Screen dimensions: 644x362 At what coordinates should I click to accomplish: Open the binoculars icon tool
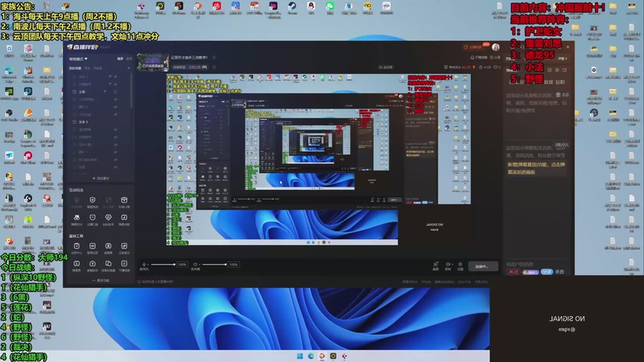[76, 217]
